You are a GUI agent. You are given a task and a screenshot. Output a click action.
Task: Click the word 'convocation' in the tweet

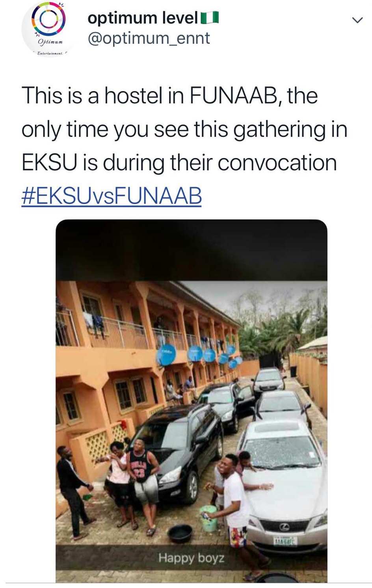[x=277, y=163]
